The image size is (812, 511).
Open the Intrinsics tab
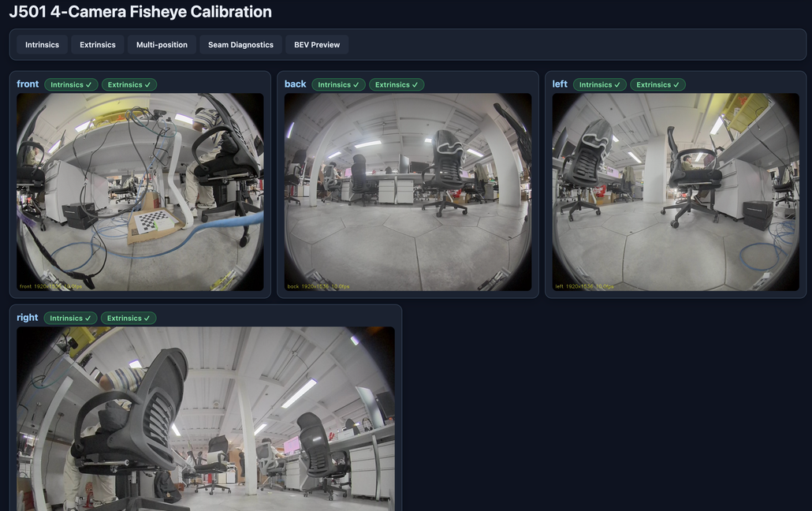(x=42, y=45)
